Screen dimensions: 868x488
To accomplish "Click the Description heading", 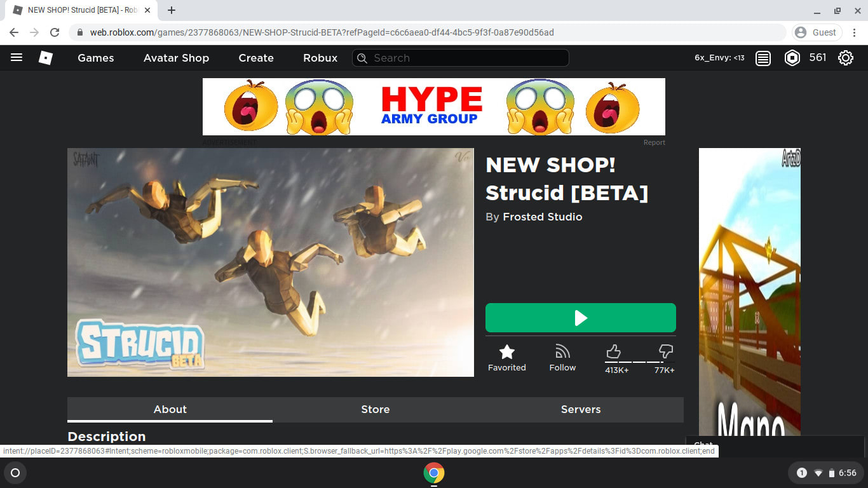I will pos(107,437).
